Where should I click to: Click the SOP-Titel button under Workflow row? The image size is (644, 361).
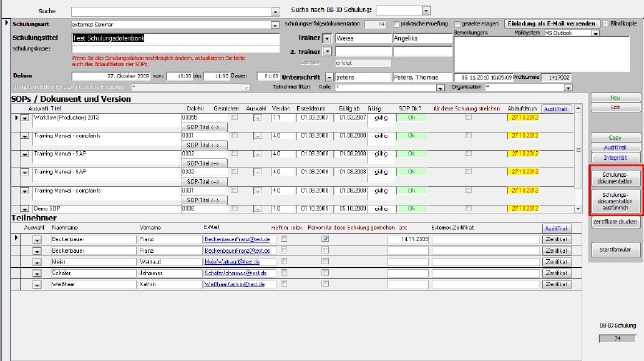(204, 127)
